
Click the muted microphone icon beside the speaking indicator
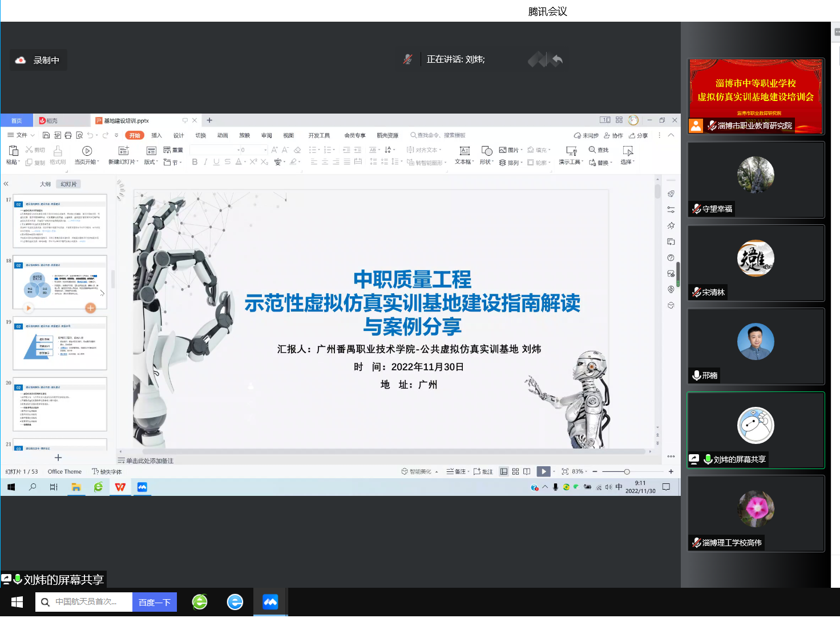pos(407,59)
